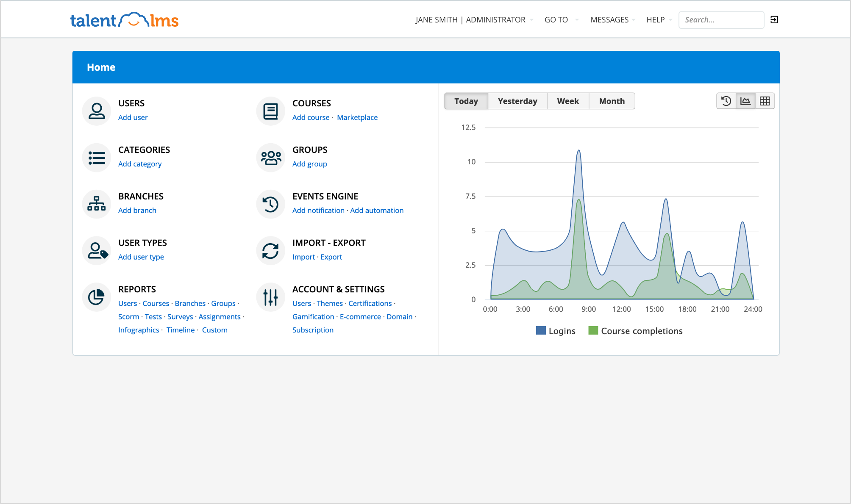Open Branches via the hierarchy icon
Viewport: 851px width, 504px height.
coord(97,204)
